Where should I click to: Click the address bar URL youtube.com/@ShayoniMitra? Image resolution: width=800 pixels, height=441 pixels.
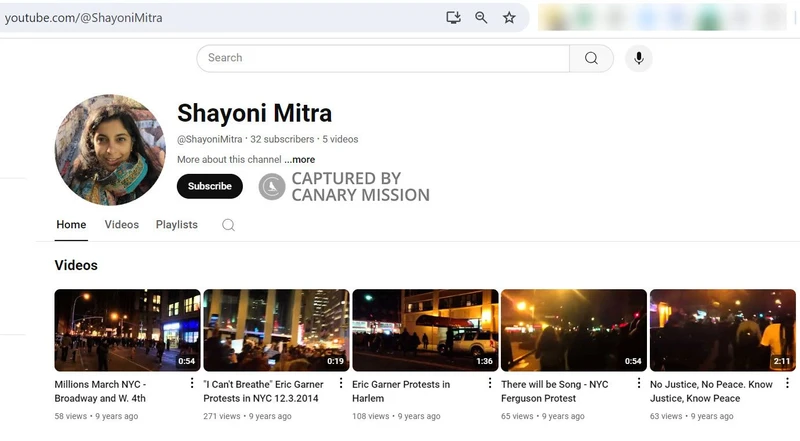point(84,18)
